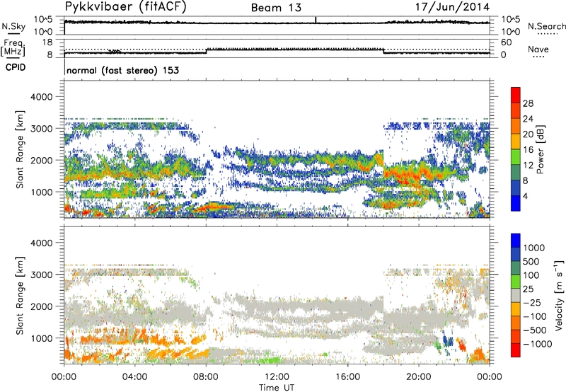Click the '18' tick on frequency axis
The height and width of the screenshot is (392, 566).
pos(47,42)
